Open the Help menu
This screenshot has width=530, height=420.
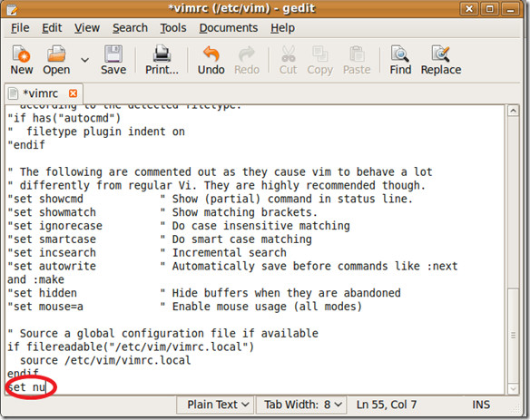point(282,28)
